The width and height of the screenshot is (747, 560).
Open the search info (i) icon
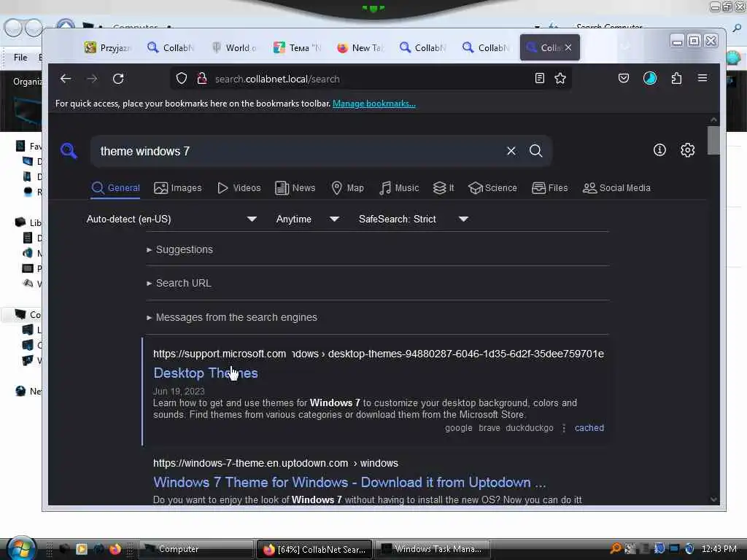[x=659, y=150]
